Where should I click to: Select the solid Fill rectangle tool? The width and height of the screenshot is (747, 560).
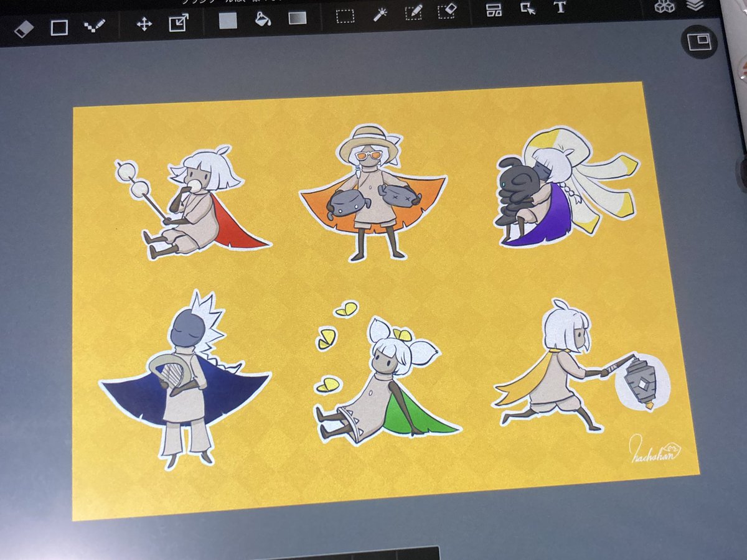click(228, 20)
